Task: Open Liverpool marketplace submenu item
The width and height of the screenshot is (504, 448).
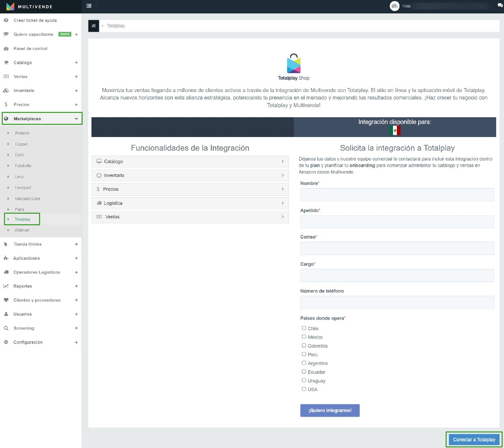Action: (23, 187)
